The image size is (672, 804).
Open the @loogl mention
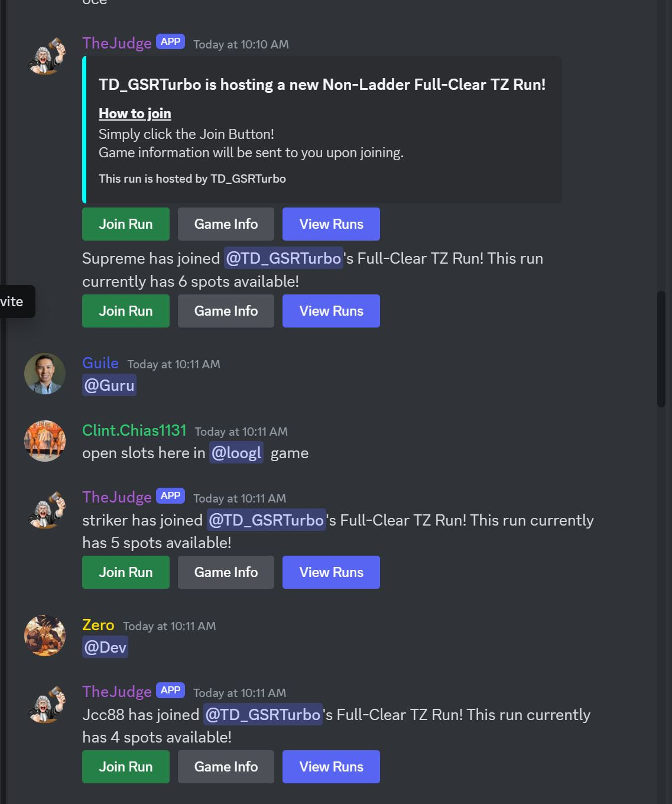coord(236,453)
